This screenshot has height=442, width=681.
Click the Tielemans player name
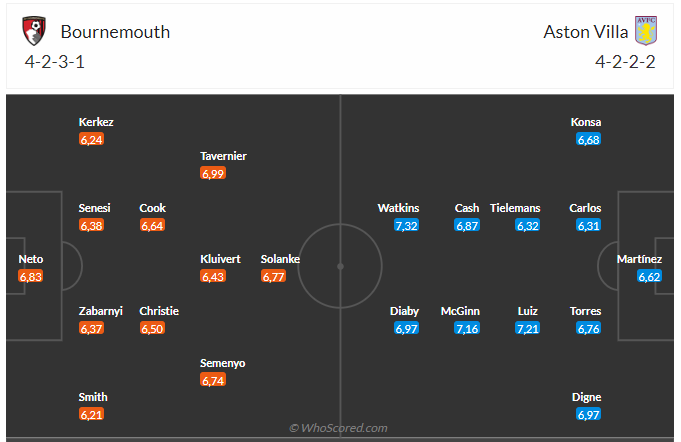pyautogui.click(x=515, y=208)
